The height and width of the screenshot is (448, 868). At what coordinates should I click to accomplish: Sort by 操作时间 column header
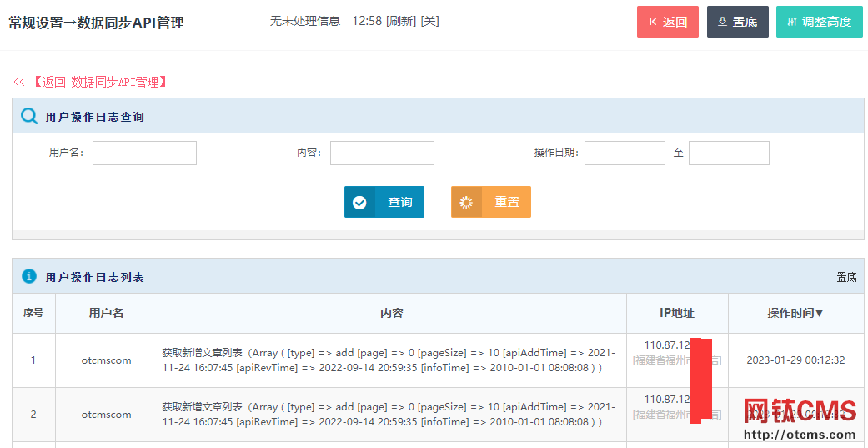(795, 313)
